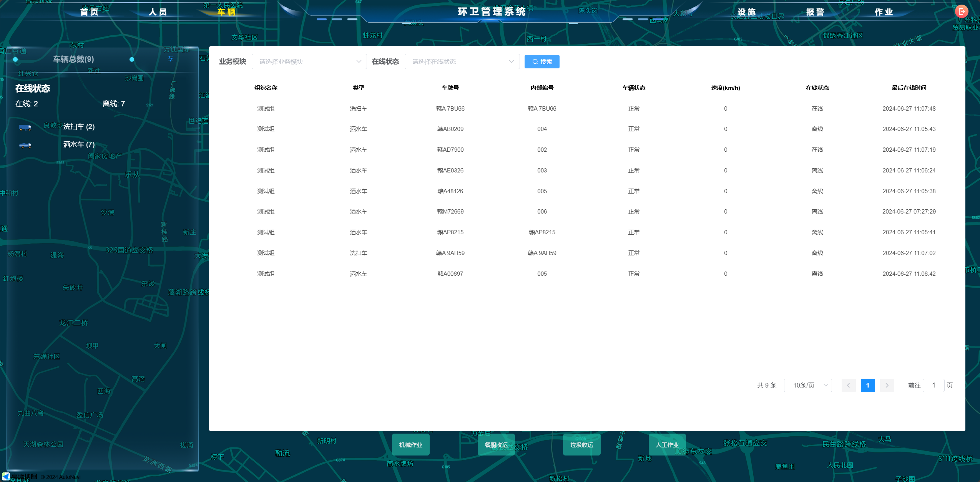
Task: Click the 前往 page number input field
Action: 933,385
